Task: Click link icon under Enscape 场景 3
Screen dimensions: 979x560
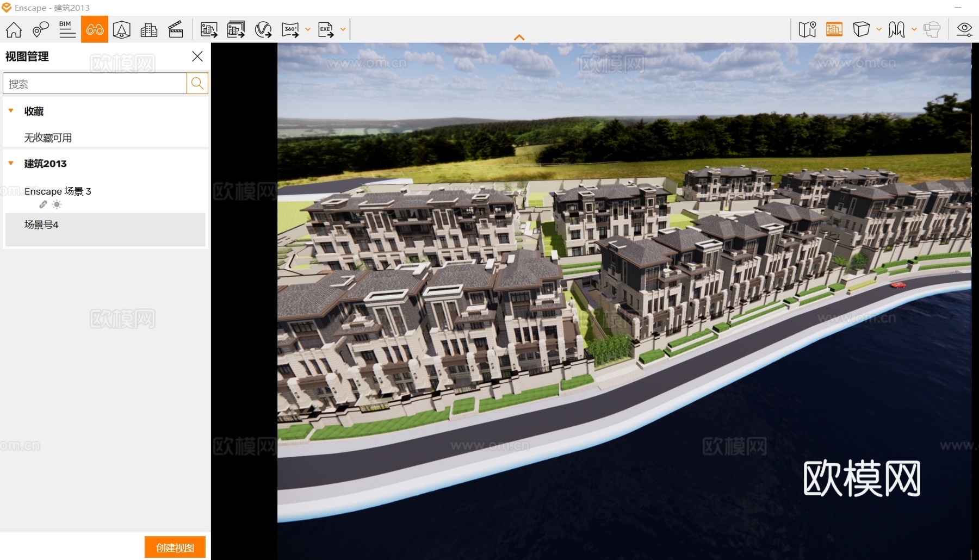Action: (x=43, y=204)
